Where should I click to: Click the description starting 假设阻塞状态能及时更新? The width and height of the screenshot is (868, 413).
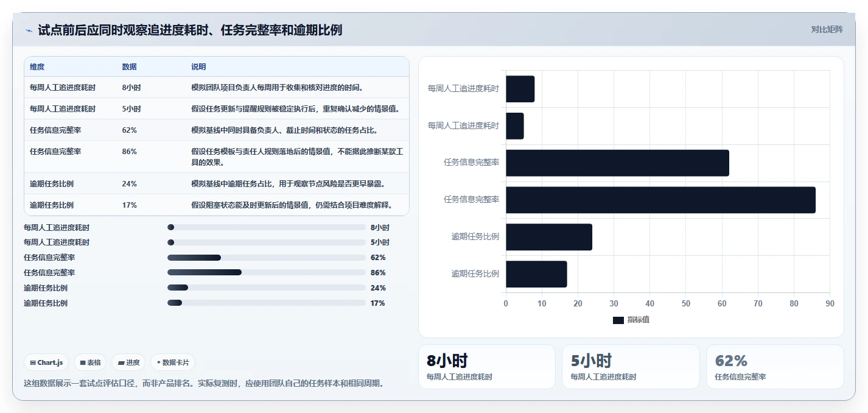point(292,205)
